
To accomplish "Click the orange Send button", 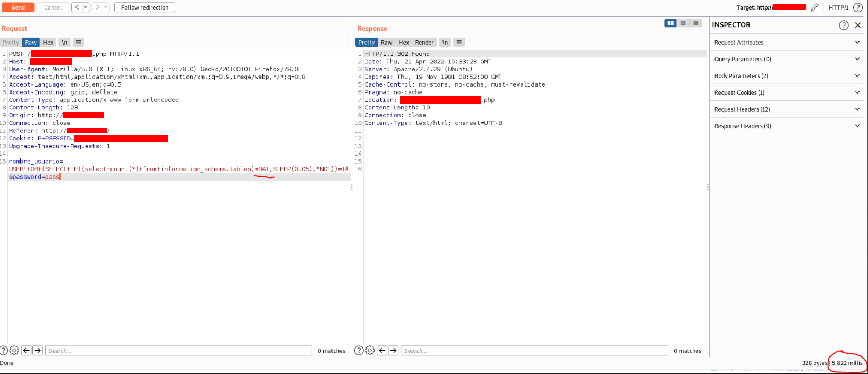I will (18, 7).
